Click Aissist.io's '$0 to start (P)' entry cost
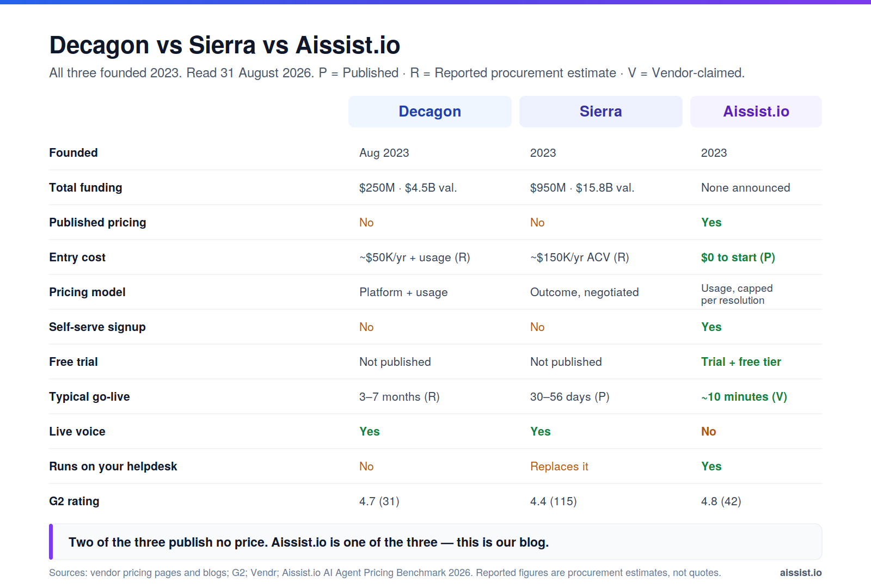Screen dimensions: 871x588 coord(738,258)
